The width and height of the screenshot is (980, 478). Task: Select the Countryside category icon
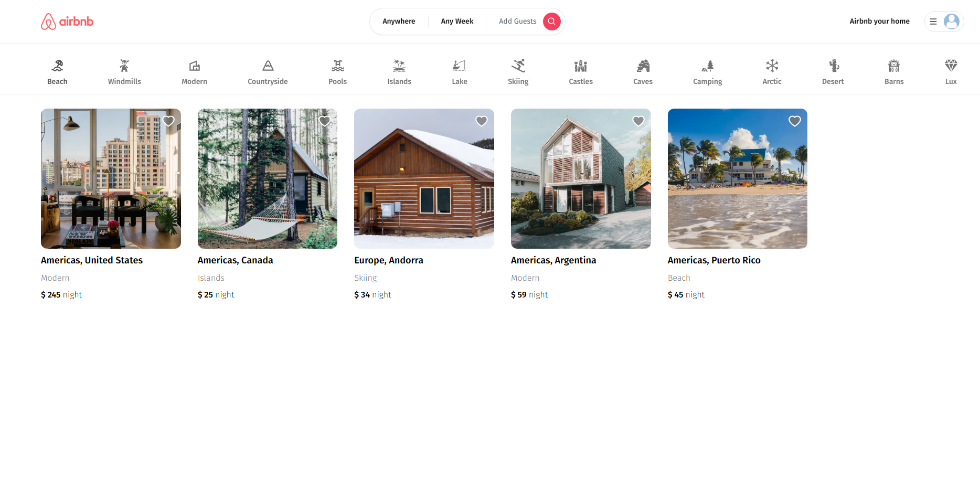(268, 66)
